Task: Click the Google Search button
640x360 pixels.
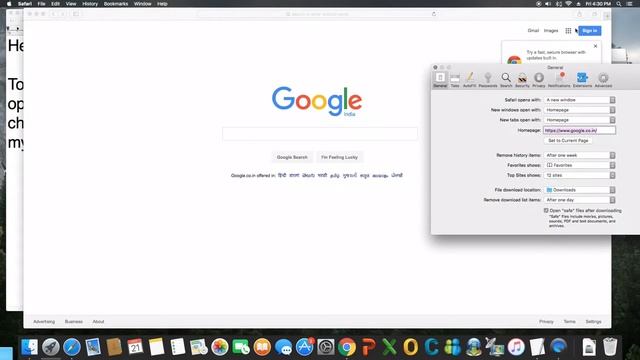Action: pyautogui.click(x=292, y=157)
